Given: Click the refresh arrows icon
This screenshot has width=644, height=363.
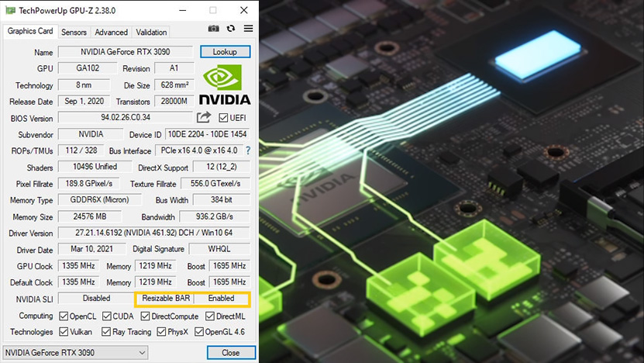Looking at the screenshot, I should tap(231, 29).
